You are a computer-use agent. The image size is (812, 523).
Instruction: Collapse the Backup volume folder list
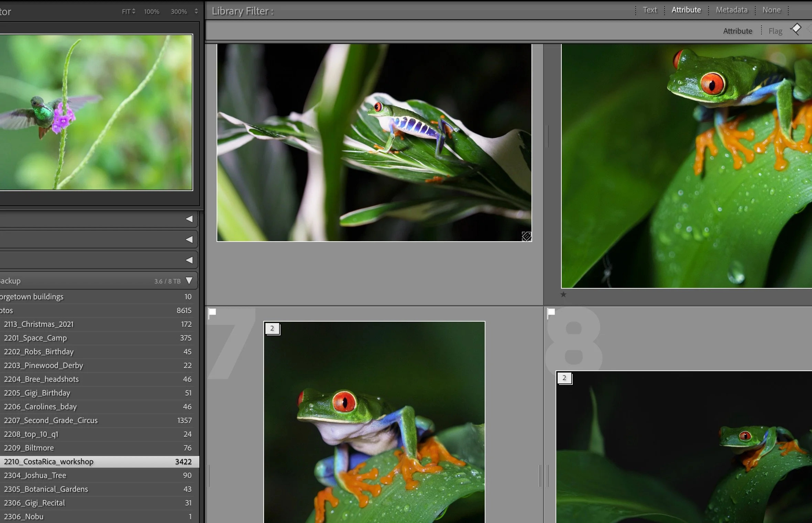coord(189,281)
